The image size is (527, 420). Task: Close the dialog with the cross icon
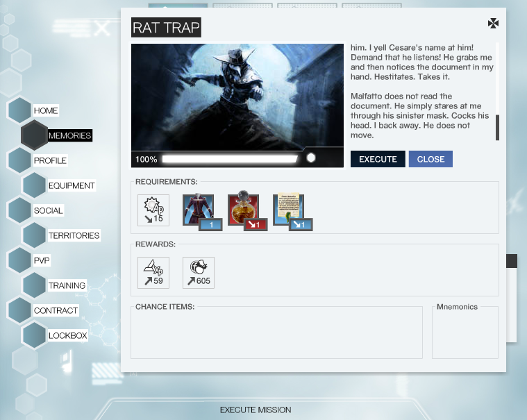[493, 23]
